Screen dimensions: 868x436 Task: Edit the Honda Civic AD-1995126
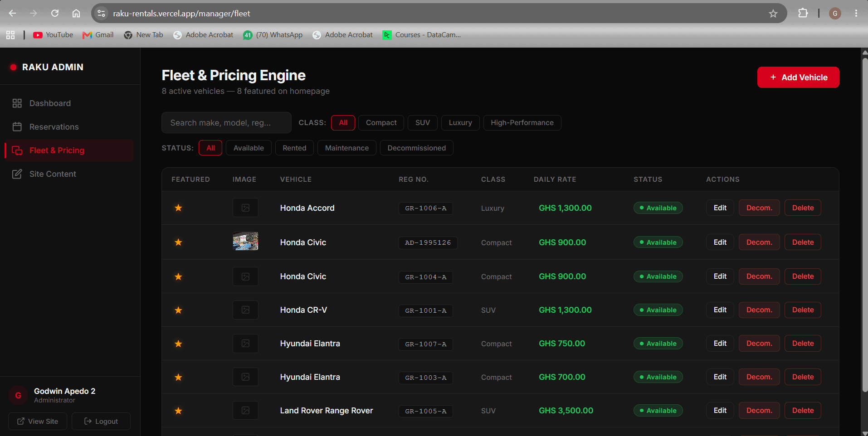coord(720,242)
